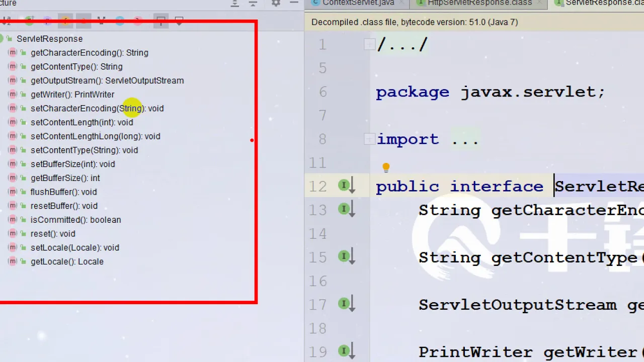This screenshot has width=644, height=362.
Task: Select getWriter(): PrintWriter entry
Action: tap(72, 94)
